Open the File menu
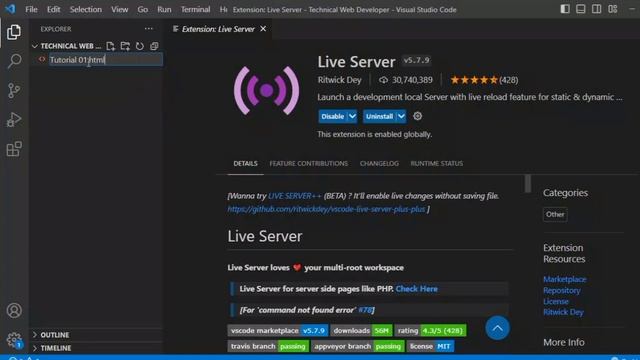Screen dimensions: 640x360 point(31,9)
